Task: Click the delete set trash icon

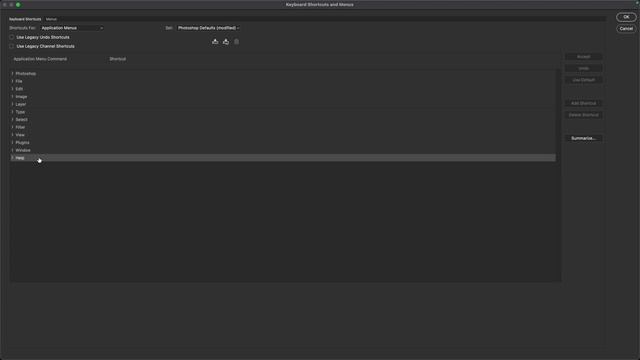Action: click(x=236, y=42)
